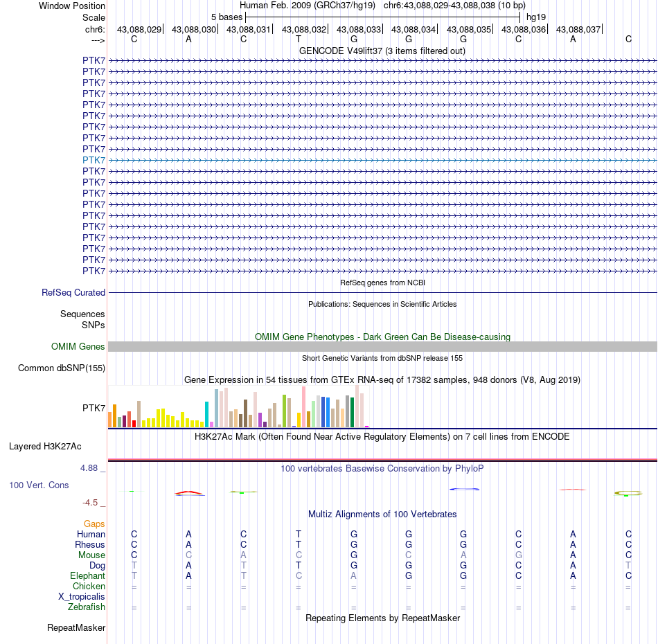Click 'Multiz Alignments of 100 Vertebrates' title

382,514
